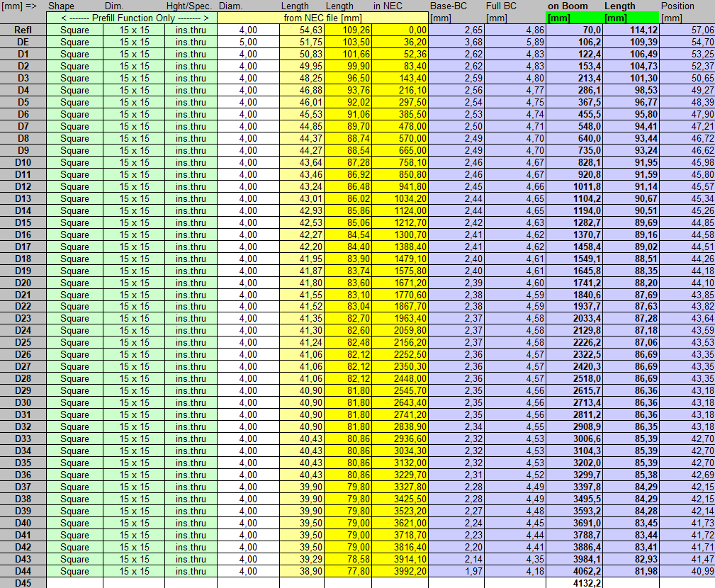This screenshot has width=715, height=588.
Task: Select the Full BC value 4,18
Action: pyautogui.click(x=515, y=572)
